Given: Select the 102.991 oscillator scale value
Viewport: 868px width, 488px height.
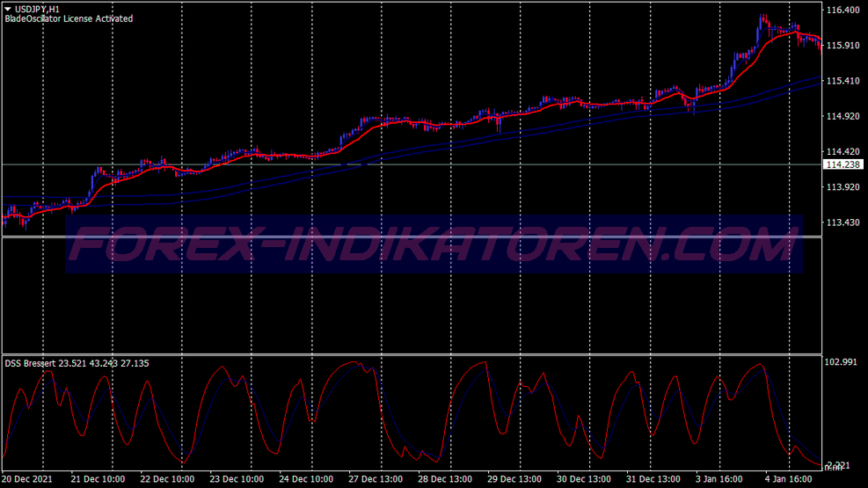Looking at the screenshot, I should point(841,362).
